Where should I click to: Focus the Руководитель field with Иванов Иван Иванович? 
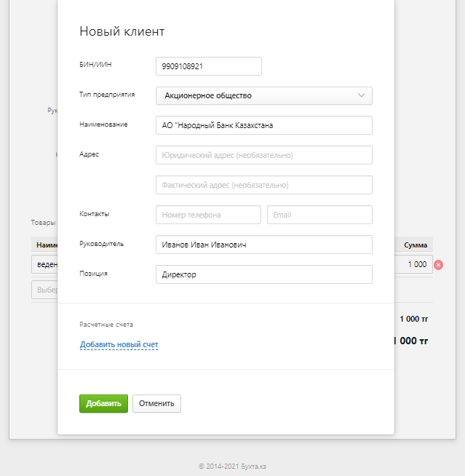263,245
